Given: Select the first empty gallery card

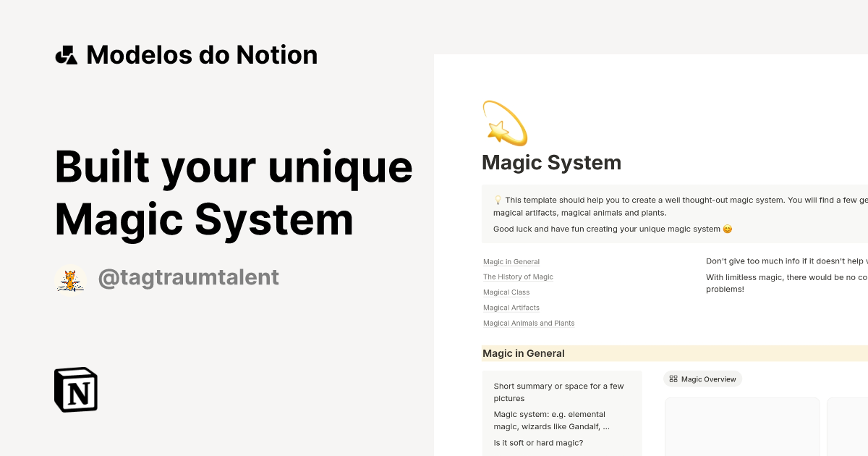Looking at the screenshot, I should tap(742, 427).
